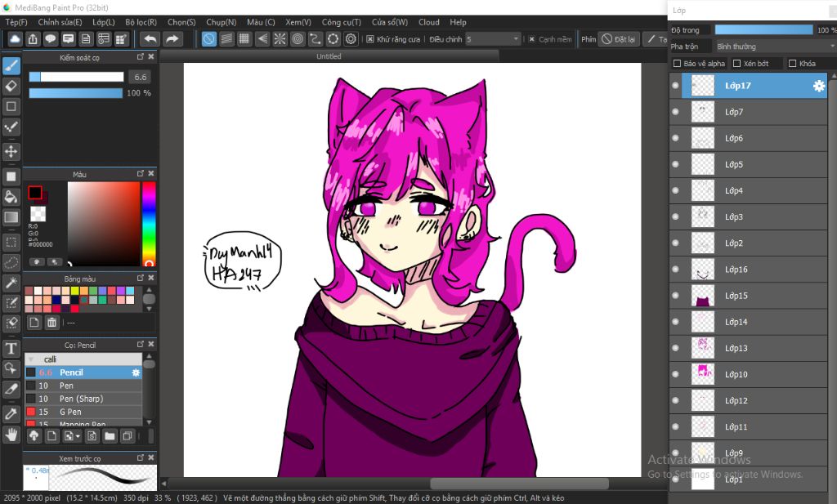The image size is (837, 504).
Task: Select the Magic Wand tool
Action: click(x=11, y=283)
